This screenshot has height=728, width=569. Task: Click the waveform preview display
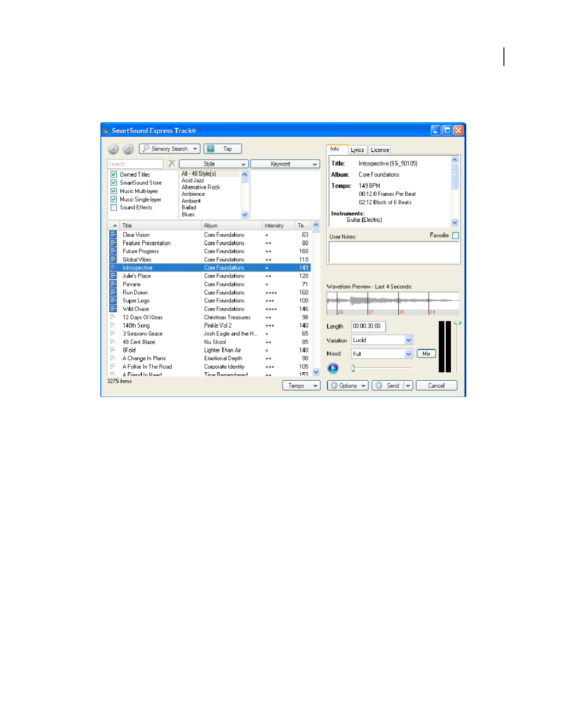(x=393, y=304)
